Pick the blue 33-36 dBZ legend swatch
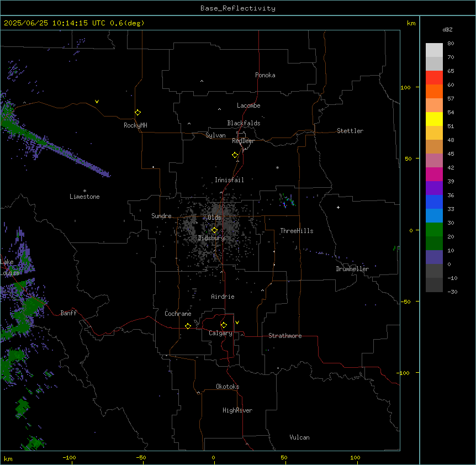 [434, 202]
